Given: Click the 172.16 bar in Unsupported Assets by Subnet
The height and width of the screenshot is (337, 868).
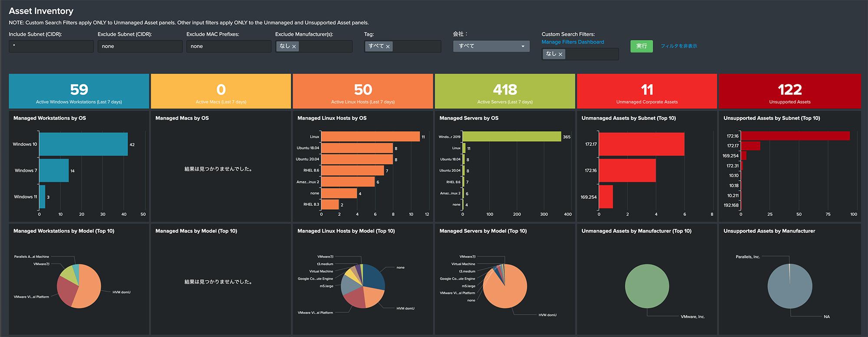Looking at the screenshot, I should pos(795,136).
